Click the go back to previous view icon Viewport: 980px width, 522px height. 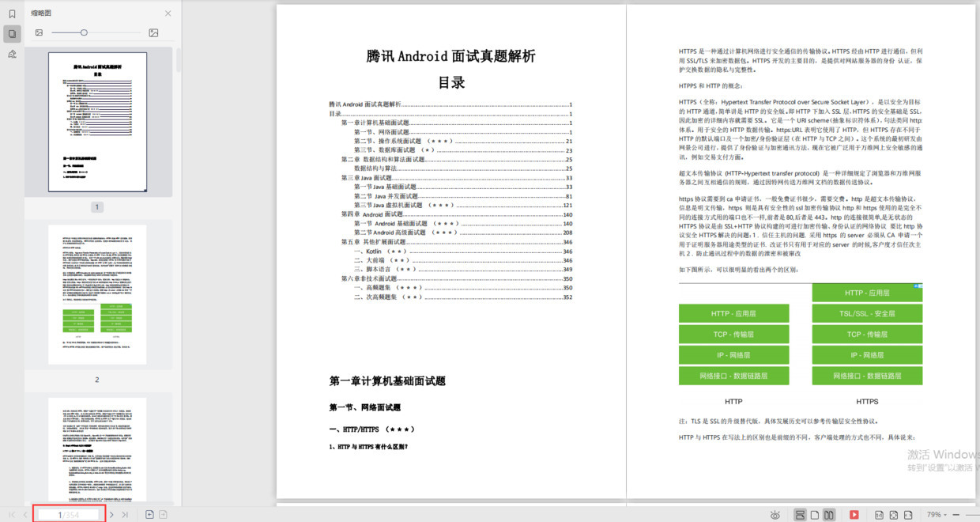point(149,515)
